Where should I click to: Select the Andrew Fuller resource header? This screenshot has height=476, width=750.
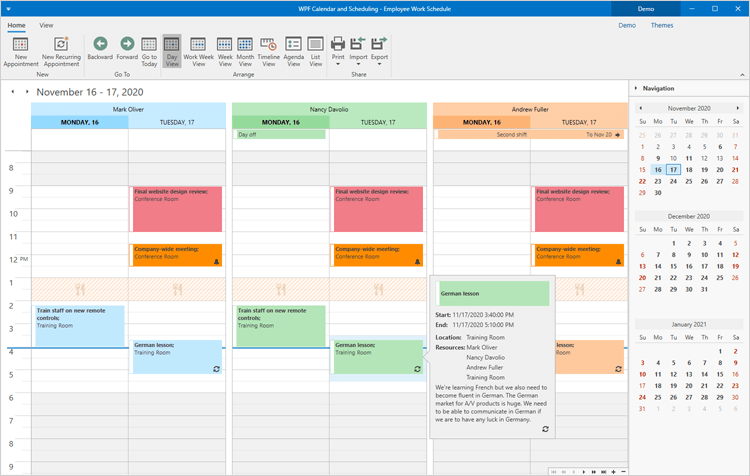pyautogui.click(x=530, y=109)
